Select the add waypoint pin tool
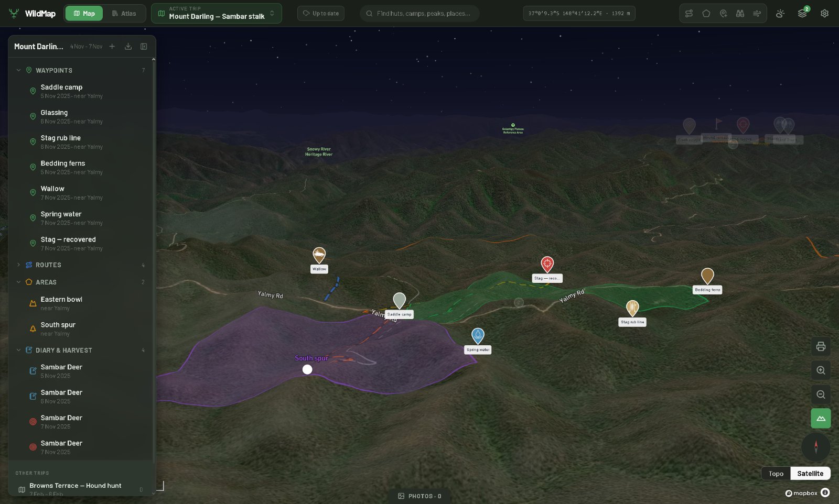The width and height of the screenshot is (839, 504). coord(723,14)
